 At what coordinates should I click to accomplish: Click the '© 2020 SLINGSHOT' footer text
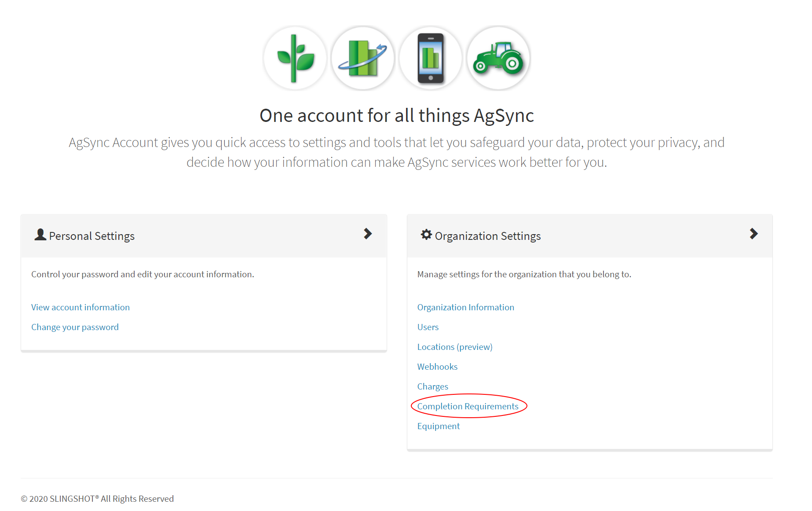[97, 499]
